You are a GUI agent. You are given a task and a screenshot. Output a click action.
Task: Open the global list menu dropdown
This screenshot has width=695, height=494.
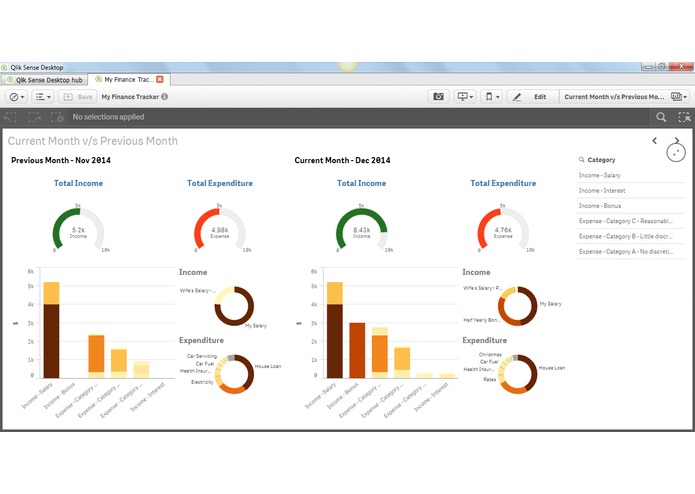[x=43, y=97]
